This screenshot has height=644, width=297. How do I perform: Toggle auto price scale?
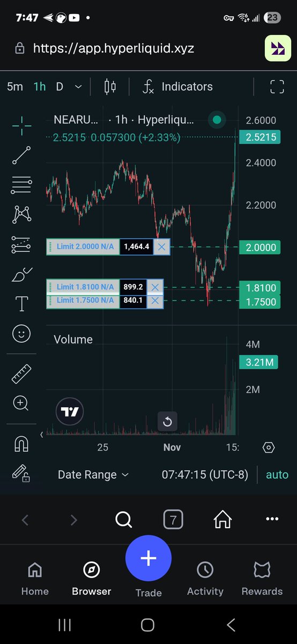point(277,475)
